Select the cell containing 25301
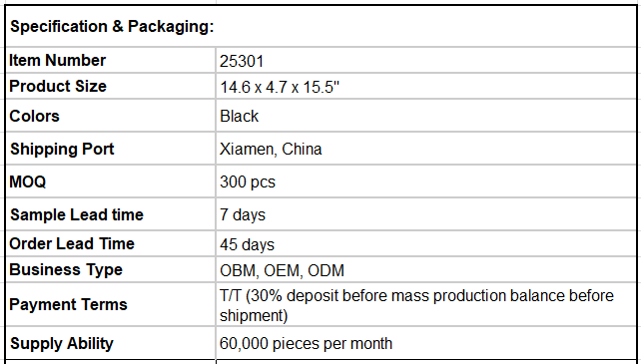This screenshot has width=641, height=364. tap(426, 60)
